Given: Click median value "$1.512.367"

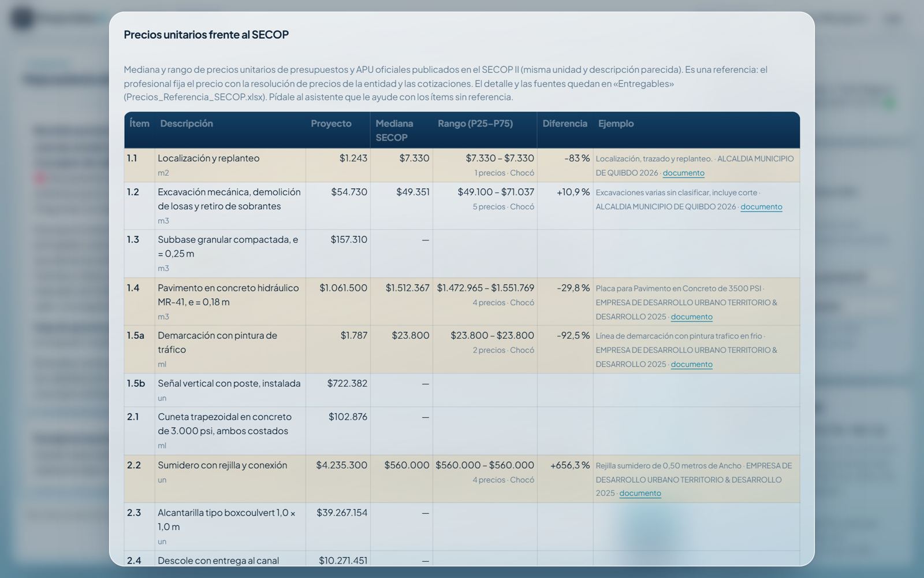Looking at the screenshot, I should [x=408, y=288].
